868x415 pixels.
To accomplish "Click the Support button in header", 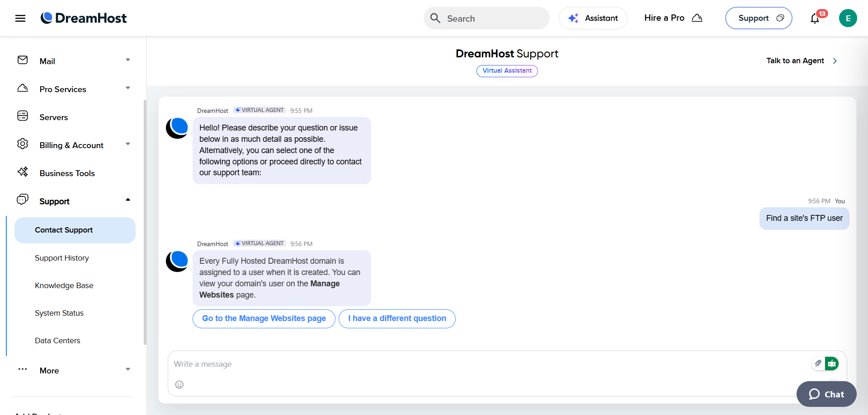I will [759, 18].
